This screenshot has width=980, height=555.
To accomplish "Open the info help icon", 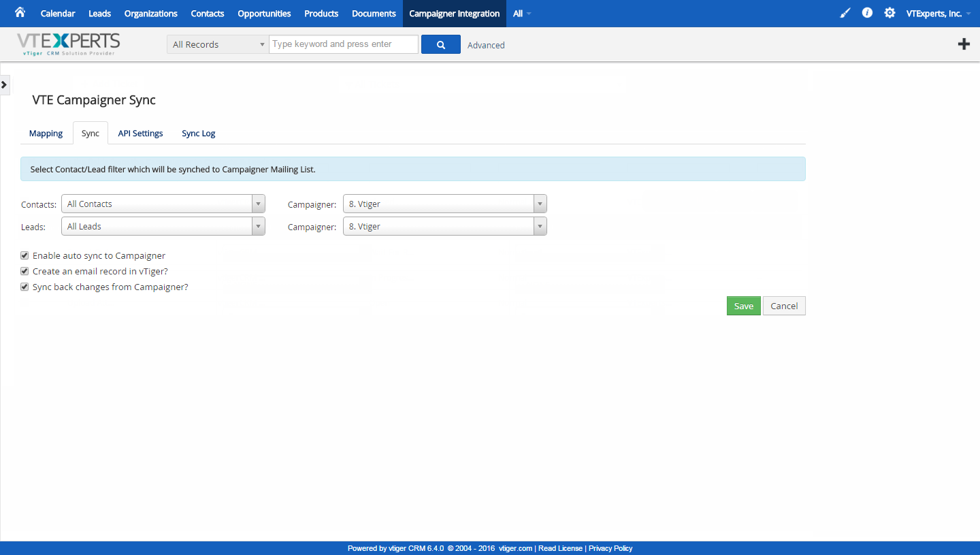I will click(867, 13).
